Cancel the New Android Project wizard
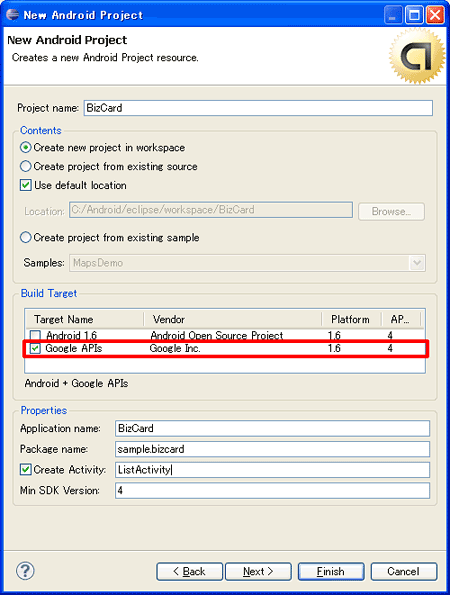450x595 pixels. click(404, 571)
